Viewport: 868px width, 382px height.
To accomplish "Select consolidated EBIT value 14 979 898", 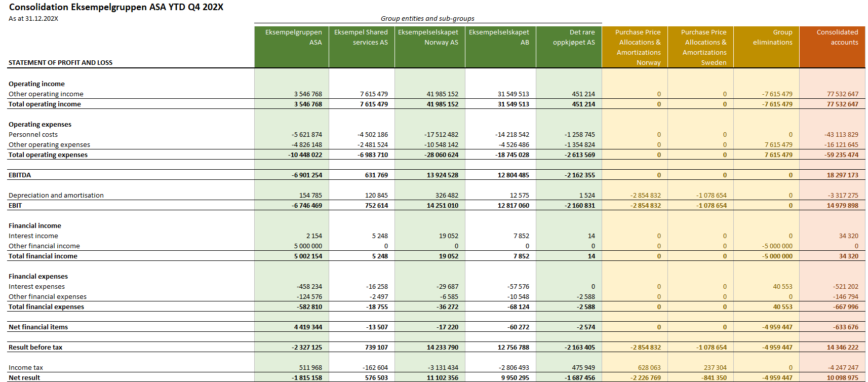I will coord(843,206).
